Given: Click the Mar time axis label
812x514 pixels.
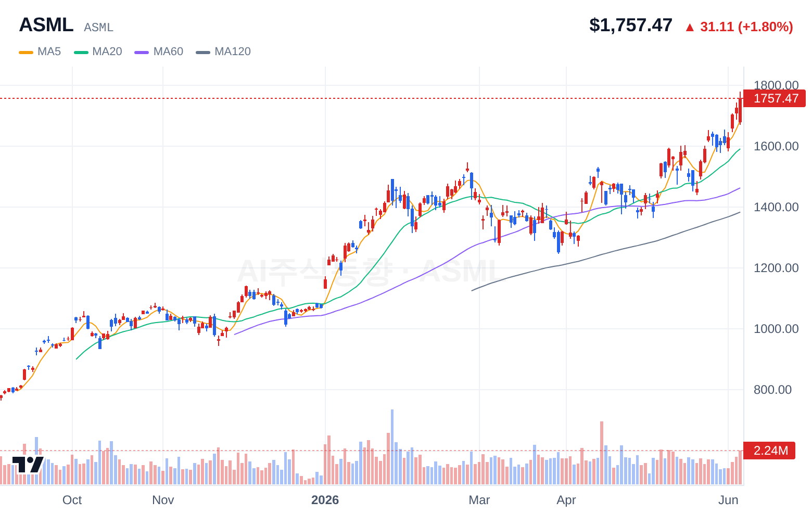Looking at the screenshot, I should [479, 500].
